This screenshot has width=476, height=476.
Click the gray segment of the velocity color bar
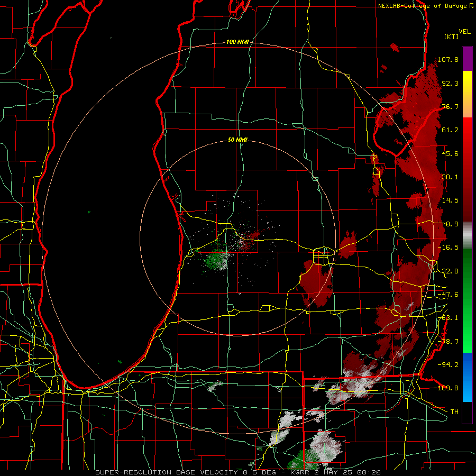[x=467, y=235]
